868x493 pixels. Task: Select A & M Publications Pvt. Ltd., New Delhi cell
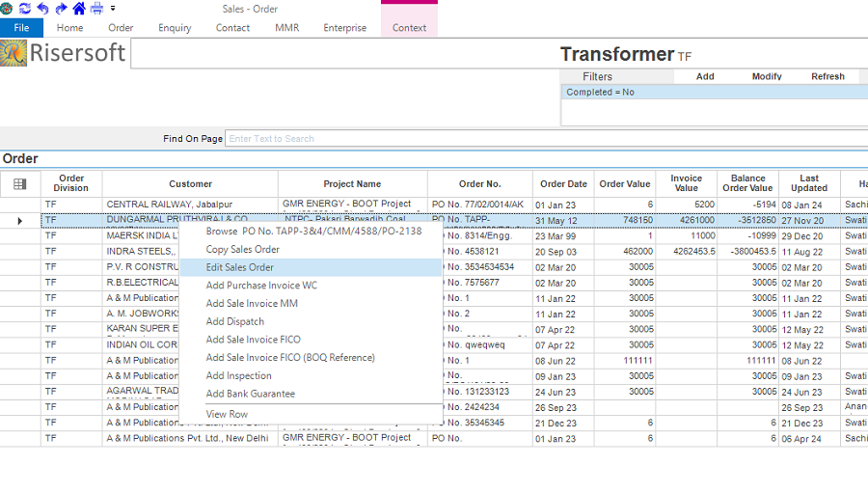tap(190, 438)
